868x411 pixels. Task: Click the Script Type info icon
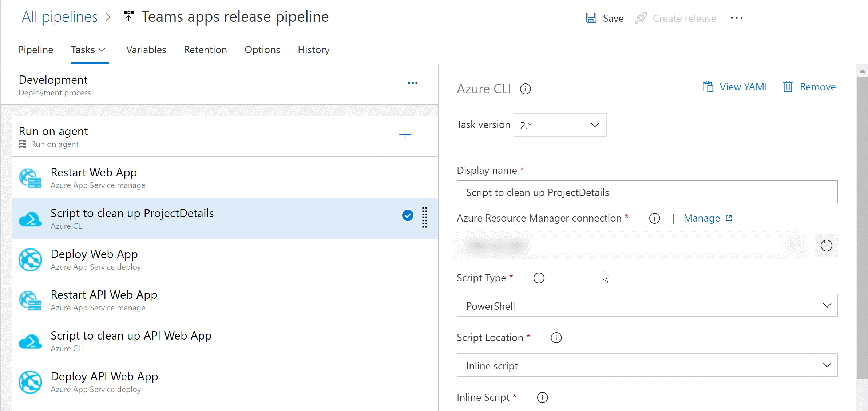(539, 278)
